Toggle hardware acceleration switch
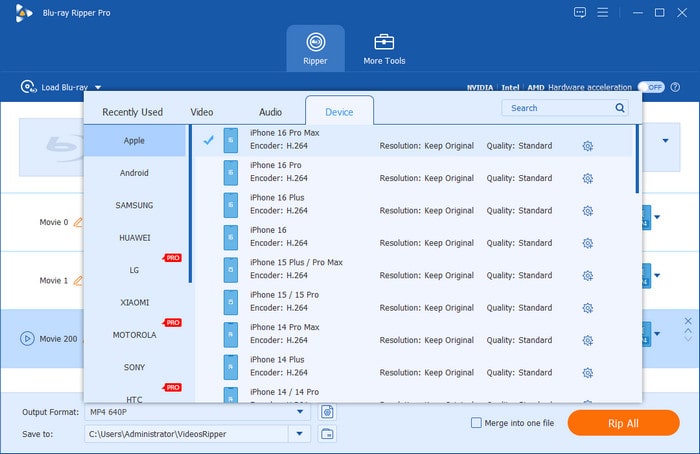The width and height of the screenshot is (700, 454). click(x=651, y=87)
